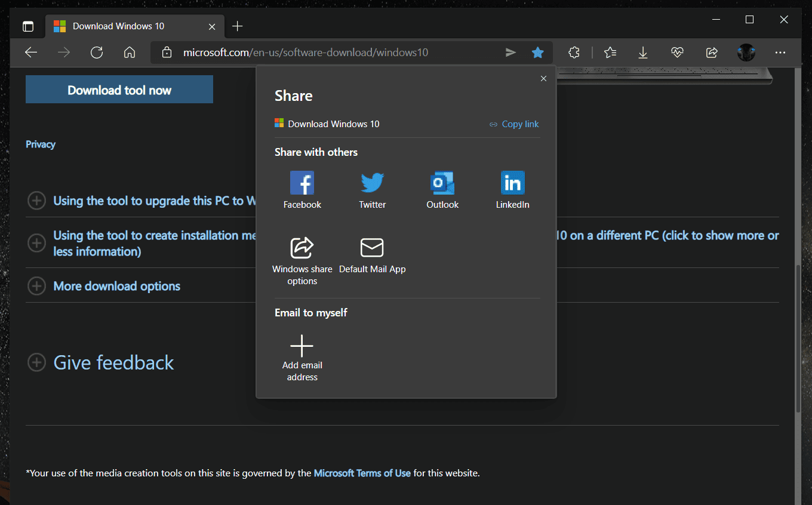Refresh the current page
This screenshot has width=812, height=505.
(97, 53)
